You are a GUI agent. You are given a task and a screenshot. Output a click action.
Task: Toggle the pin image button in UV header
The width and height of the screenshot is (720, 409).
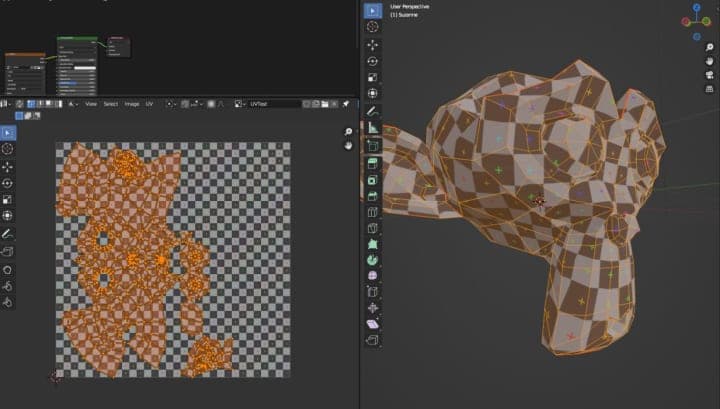pyautogui.click(x=346, y=103)
